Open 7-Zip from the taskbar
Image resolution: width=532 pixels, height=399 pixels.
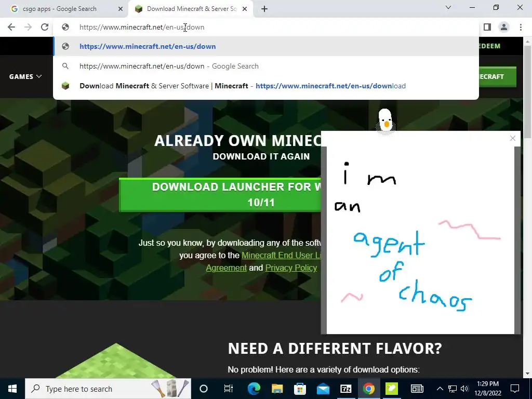pyautogui.click(x=345, y=389)
